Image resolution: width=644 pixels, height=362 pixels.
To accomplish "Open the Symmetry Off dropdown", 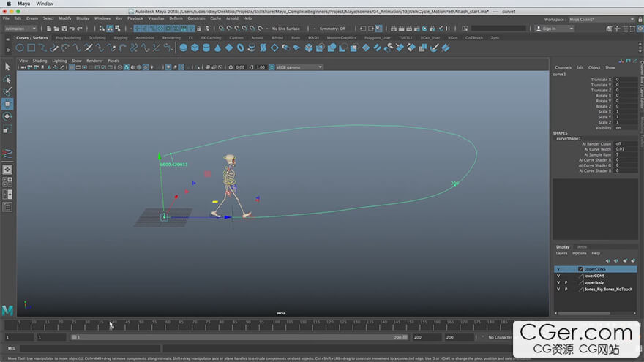I will coord(333,29).
